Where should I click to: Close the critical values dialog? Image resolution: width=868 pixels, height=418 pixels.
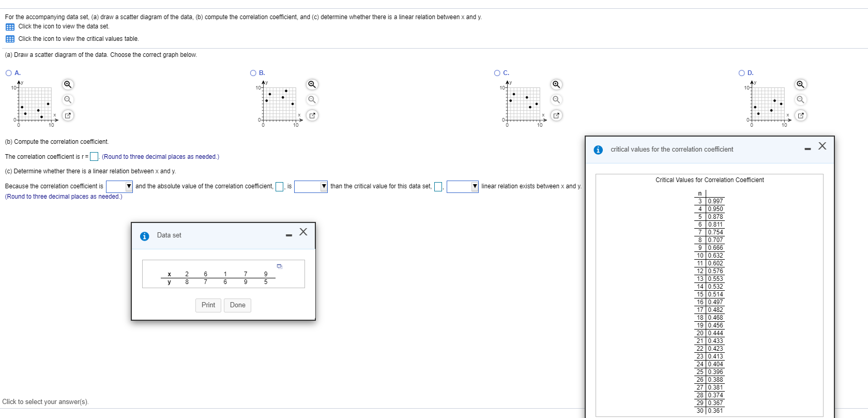823,146
